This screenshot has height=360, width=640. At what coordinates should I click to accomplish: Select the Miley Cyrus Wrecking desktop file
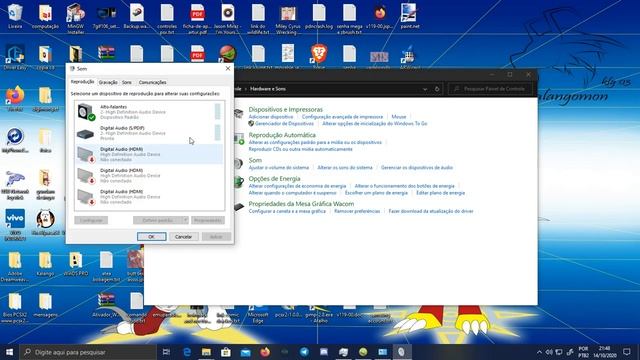click(x=288, y=18)
